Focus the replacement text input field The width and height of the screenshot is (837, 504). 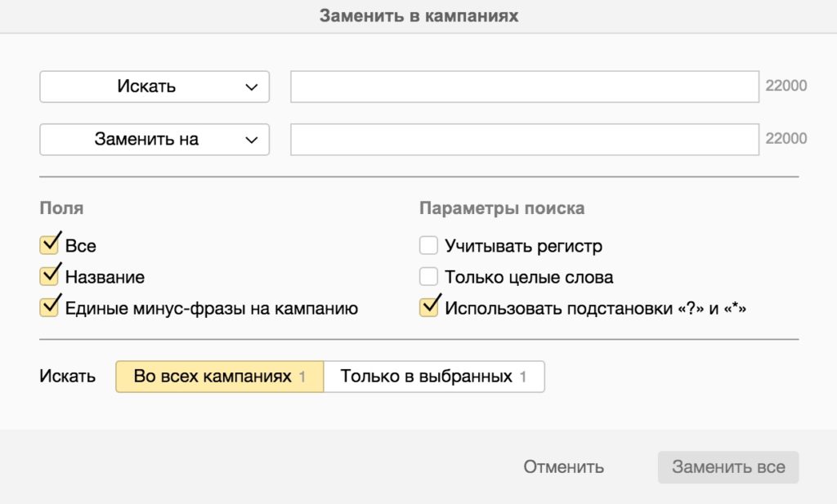point(525,139)
